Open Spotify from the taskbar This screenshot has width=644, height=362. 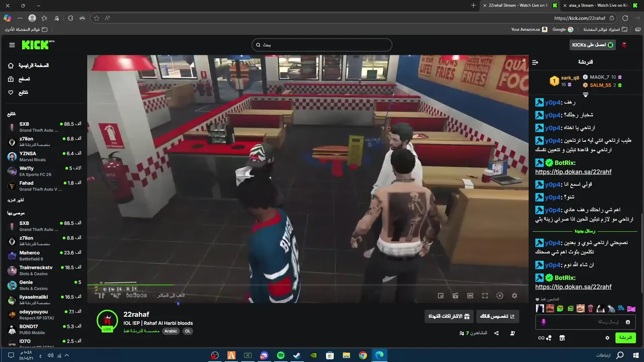[281, 355]
